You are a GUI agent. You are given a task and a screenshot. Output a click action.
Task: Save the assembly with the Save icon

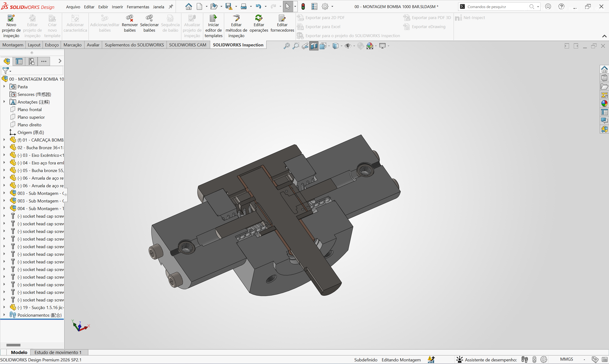[x=229, y=7]
